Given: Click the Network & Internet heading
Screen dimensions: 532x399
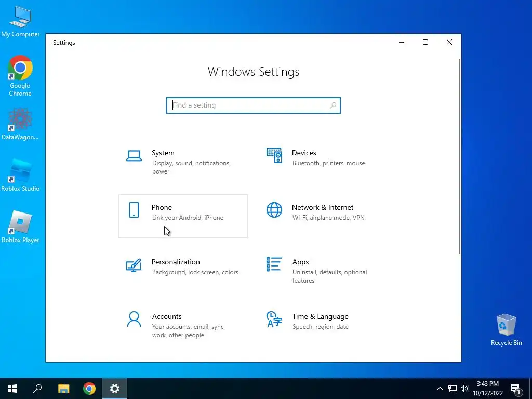Looking at the screenshot, I should click(x=323, y=207).
